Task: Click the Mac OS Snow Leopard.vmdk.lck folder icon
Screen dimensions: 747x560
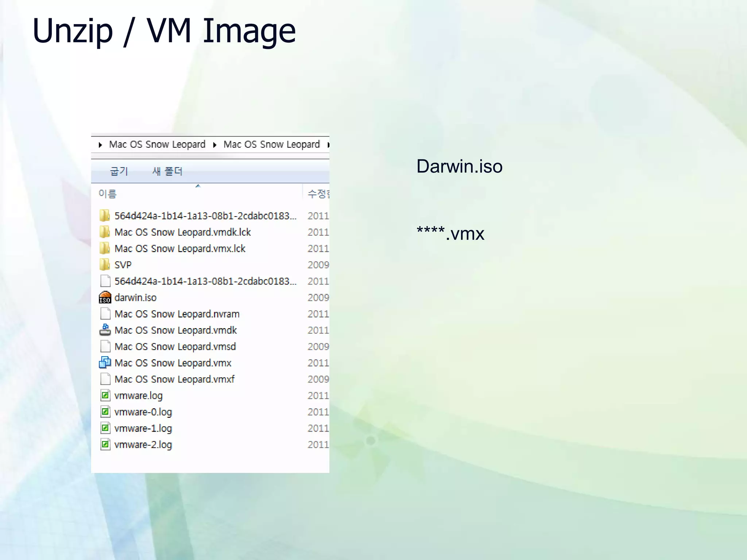Action: pos(105,232)
